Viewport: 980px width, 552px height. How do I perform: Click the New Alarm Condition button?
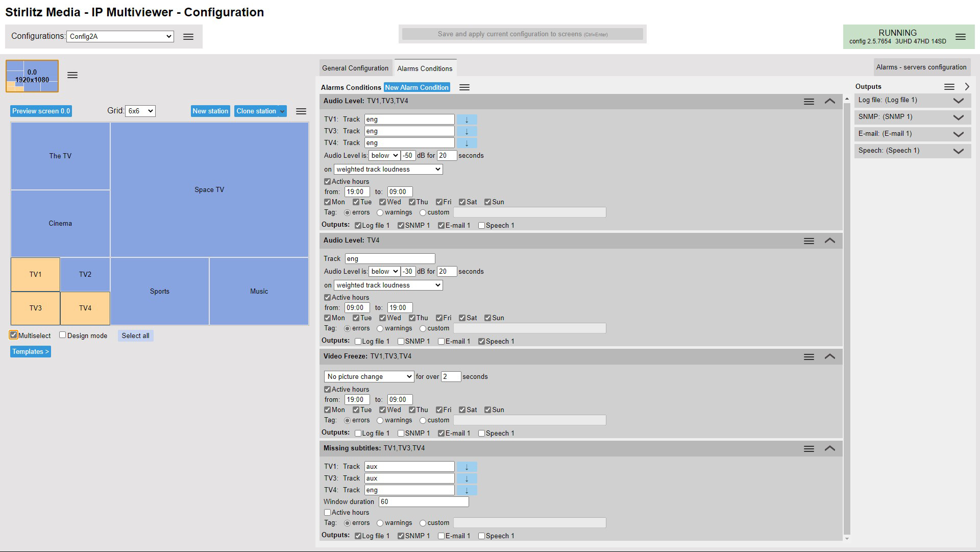pos(418,87)
